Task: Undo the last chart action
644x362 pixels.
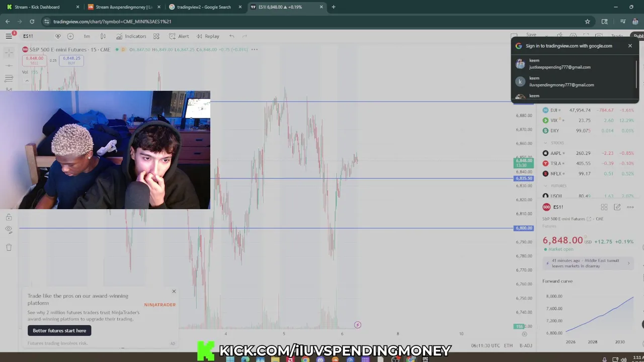Action: click(231, 36)
